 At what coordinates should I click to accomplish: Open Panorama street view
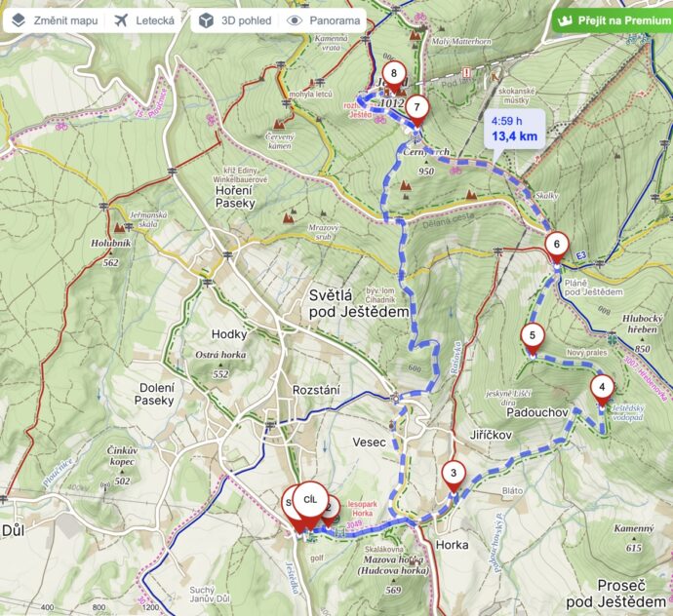pos(323,20)
